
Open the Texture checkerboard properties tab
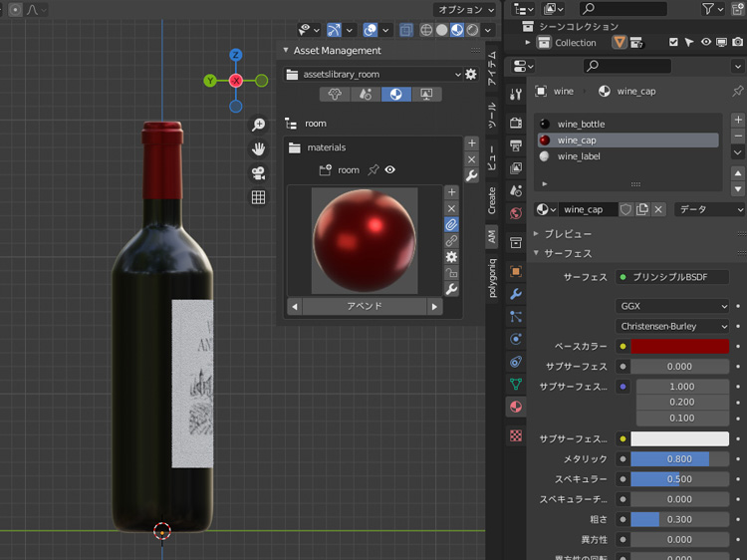(x=516, y=435)
